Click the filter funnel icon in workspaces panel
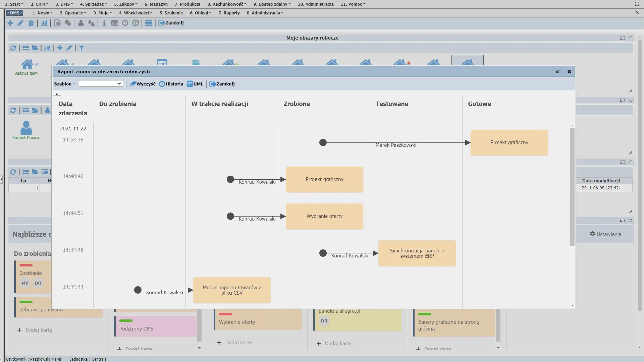The height and width of the screenshot is (362, 644). tap(82, 48)
